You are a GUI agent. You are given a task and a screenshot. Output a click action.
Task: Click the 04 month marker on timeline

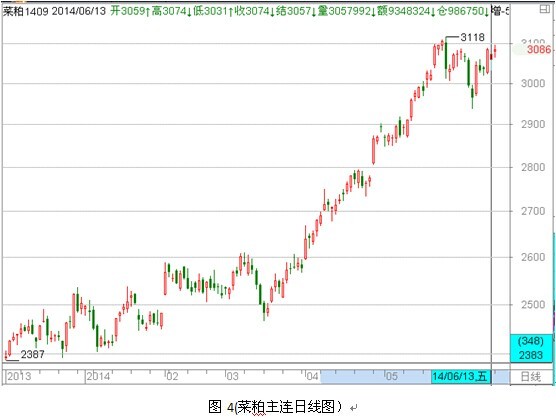click(312, 376)
